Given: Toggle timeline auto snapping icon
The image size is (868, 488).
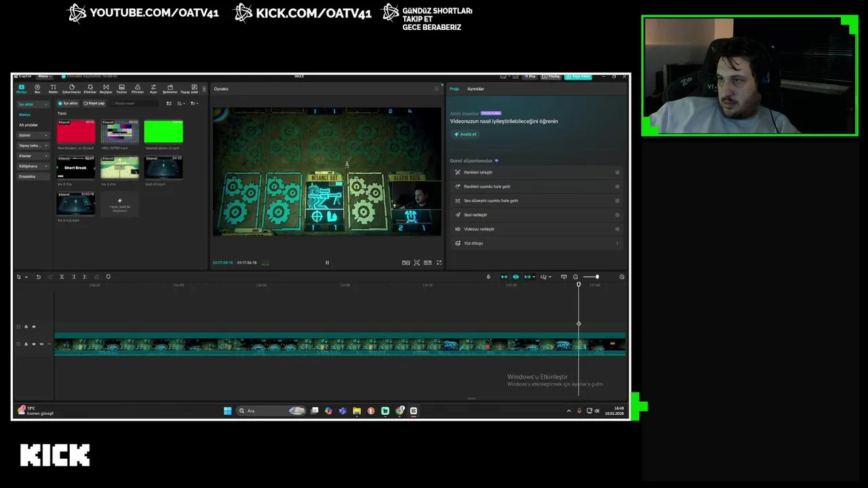Looking at the screenshot, I should (x=515, y=277).
